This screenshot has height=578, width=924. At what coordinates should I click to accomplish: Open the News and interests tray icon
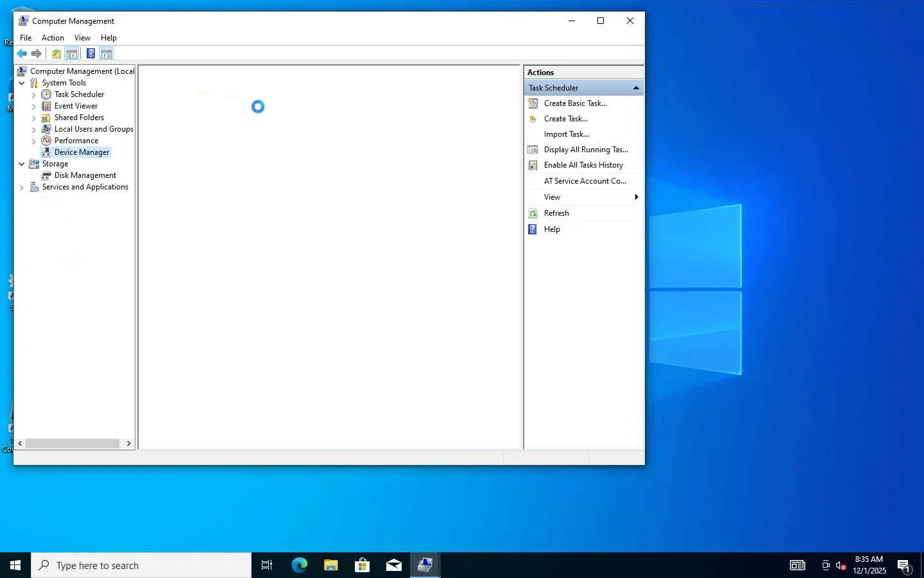pos(798,565)
